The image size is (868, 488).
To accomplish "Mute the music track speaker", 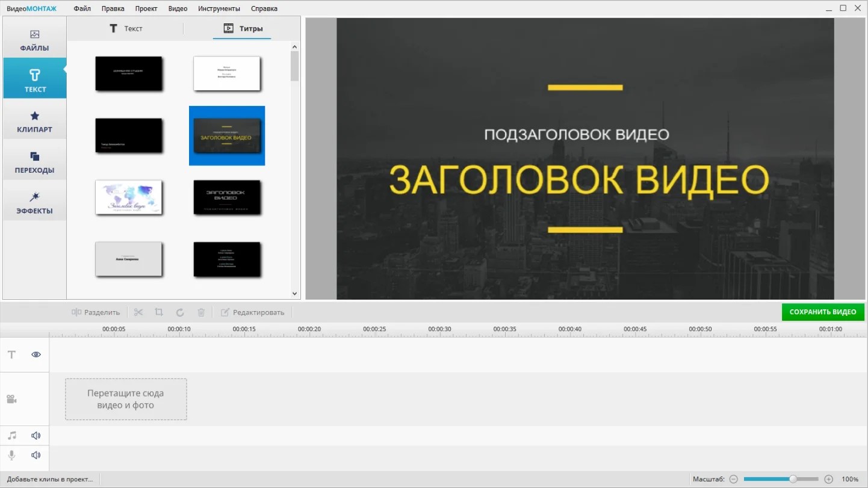I will [36, 436].
